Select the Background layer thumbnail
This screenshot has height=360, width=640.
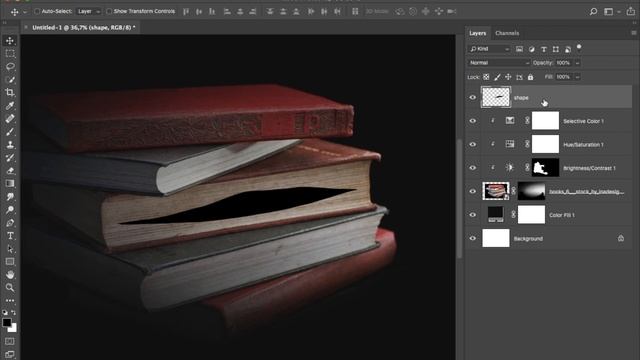click(496, 238)
